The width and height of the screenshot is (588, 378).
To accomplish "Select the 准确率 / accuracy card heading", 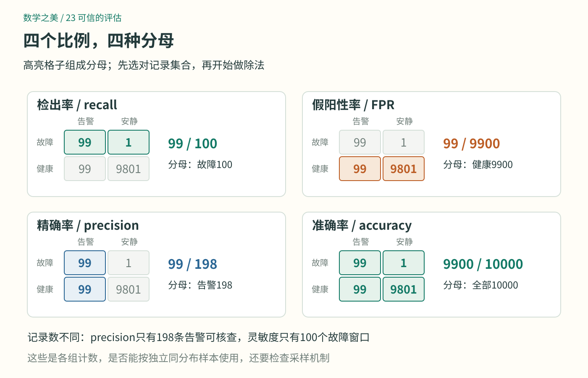I will tap(362, 225).
